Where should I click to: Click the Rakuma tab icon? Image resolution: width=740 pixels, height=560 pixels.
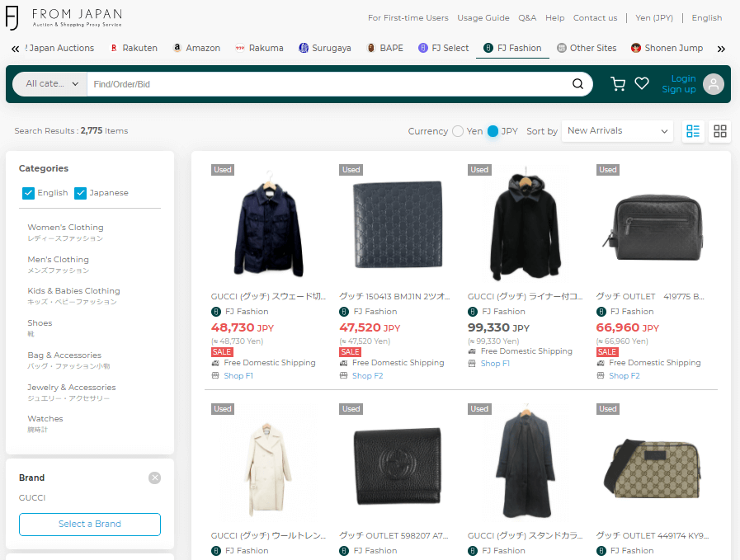click(240, 48)
